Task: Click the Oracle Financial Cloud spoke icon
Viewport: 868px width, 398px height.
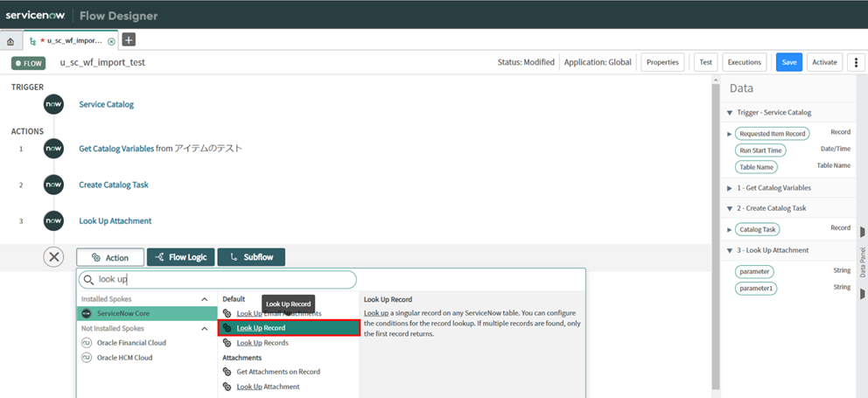Action: tap(86, 343)
